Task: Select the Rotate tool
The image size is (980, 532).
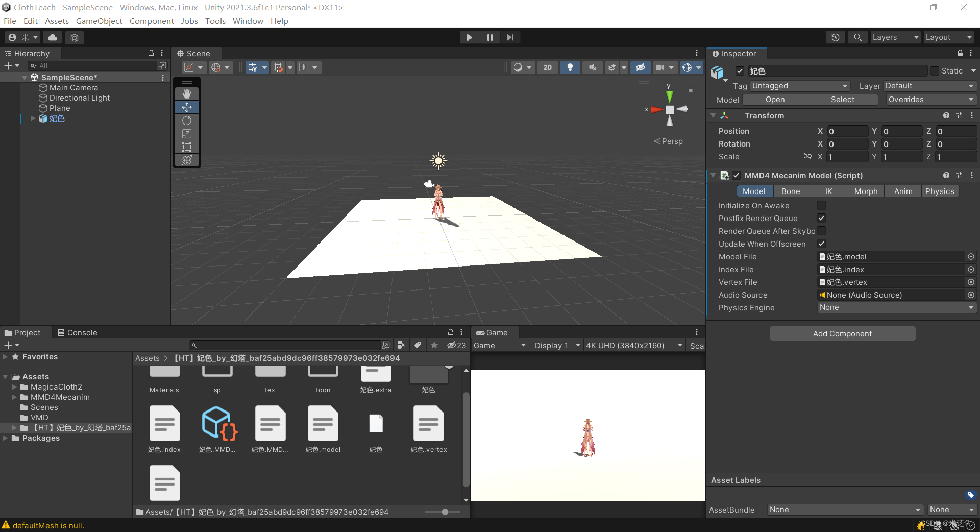Action: [187, 120]
